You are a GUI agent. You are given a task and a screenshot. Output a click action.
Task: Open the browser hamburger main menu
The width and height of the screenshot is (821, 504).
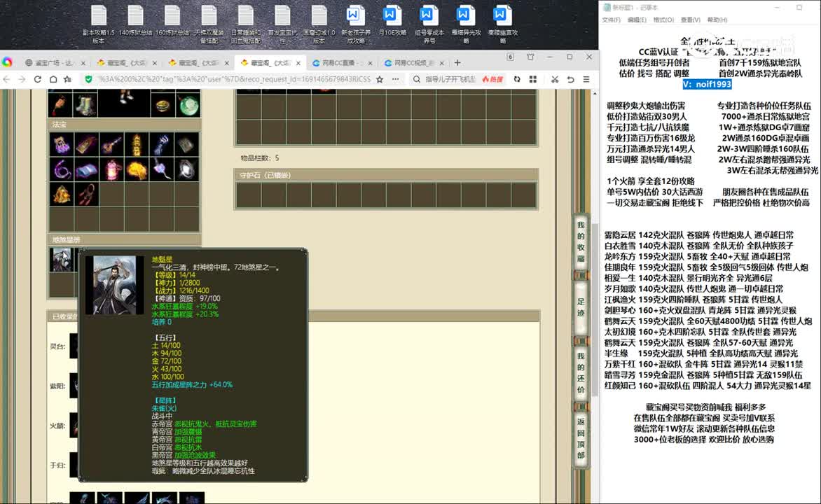[586, 79]
